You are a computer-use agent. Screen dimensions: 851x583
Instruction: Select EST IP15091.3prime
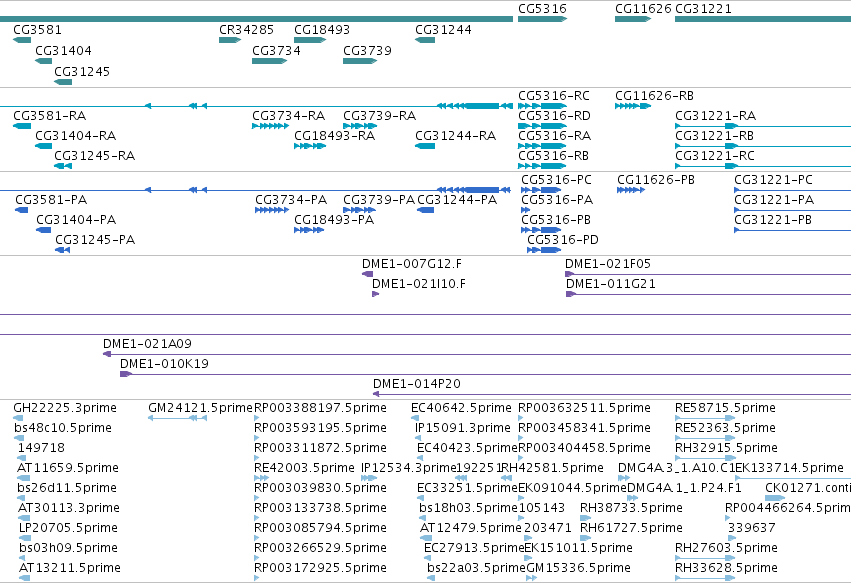click(419, 438)
